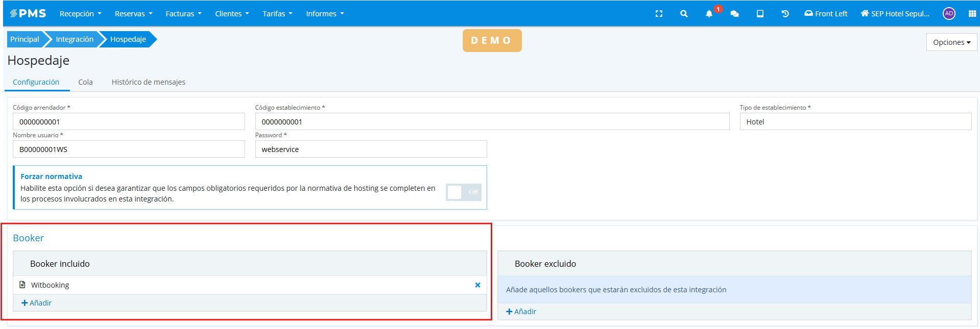This screenshot has height=329, width=980.
Task: Open the chat messages icon
Action: pos(734,14)
